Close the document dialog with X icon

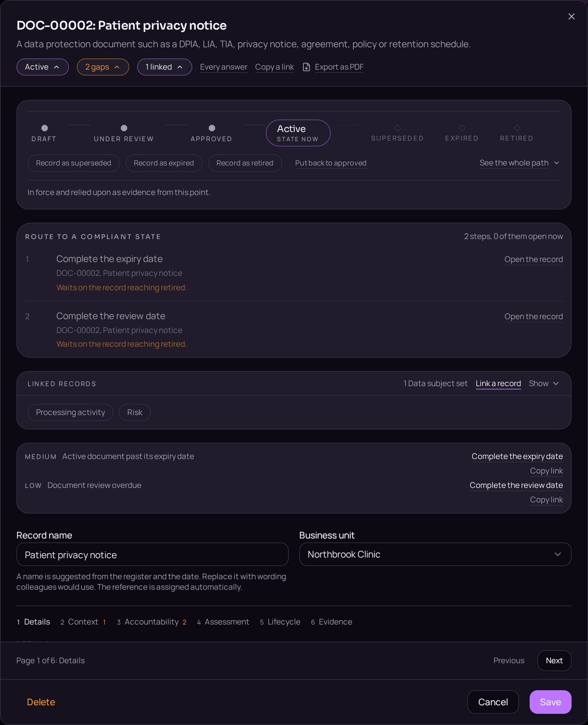[571, 17]
